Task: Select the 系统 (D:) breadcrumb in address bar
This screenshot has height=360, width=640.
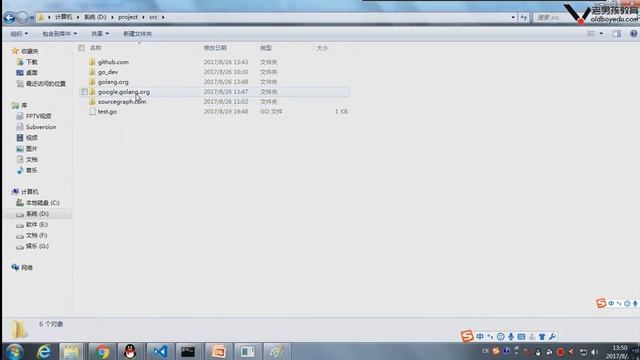Action: tap(95, 17)
